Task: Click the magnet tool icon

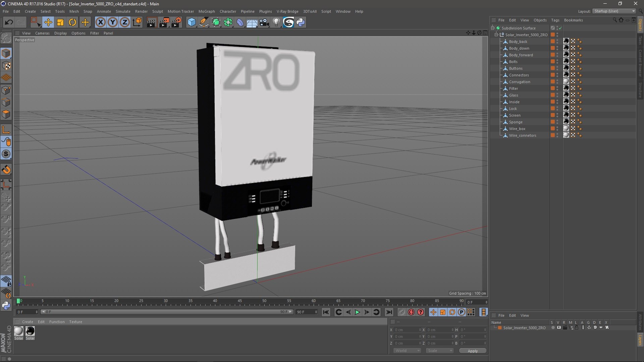Action: (6, 170)
